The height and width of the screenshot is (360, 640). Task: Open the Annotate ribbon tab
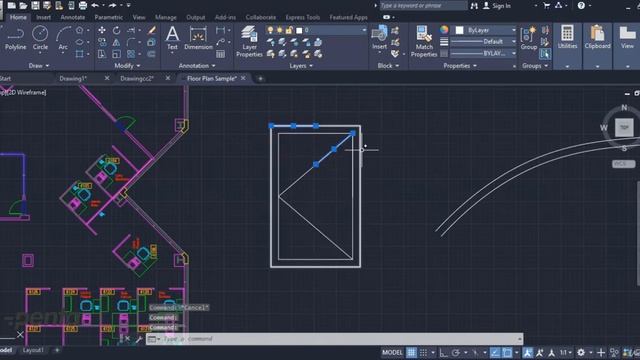coord(73,17)
